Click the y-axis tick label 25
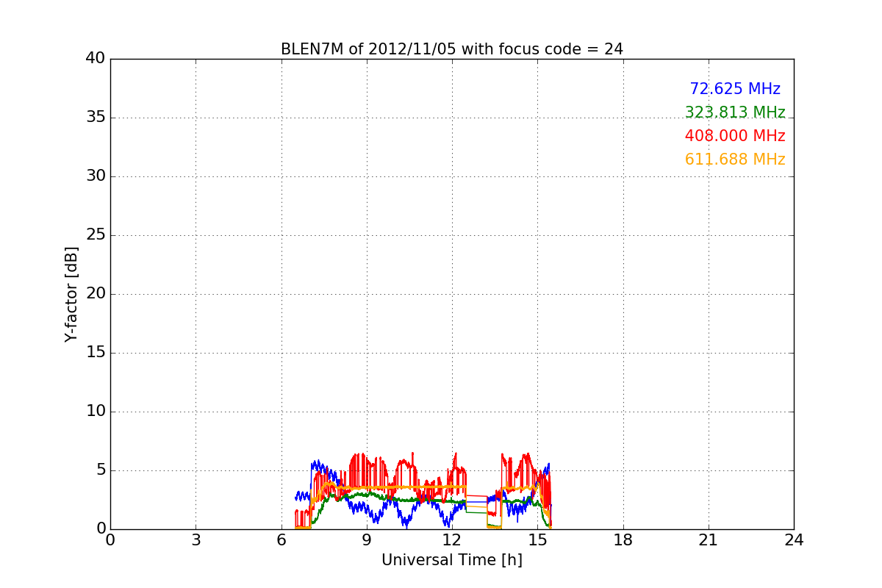882x588 pixels. [x=96, y=235]
